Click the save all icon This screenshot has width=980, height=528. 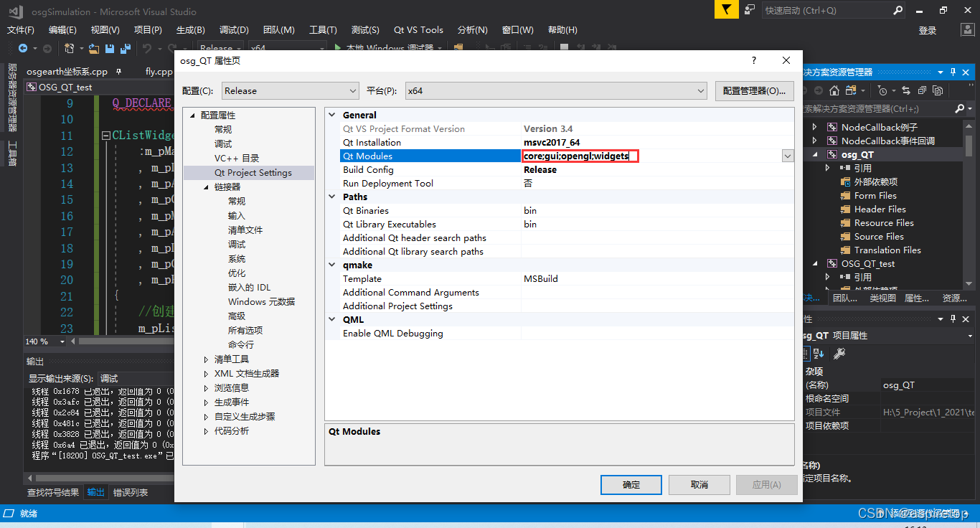point(126,48)
